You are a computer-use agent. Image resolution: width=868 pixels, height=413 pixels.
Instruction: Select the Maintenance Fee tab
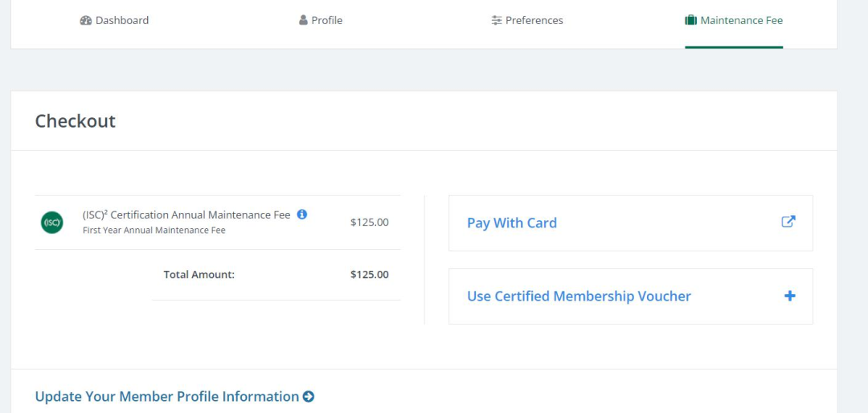tap(734, 20)
